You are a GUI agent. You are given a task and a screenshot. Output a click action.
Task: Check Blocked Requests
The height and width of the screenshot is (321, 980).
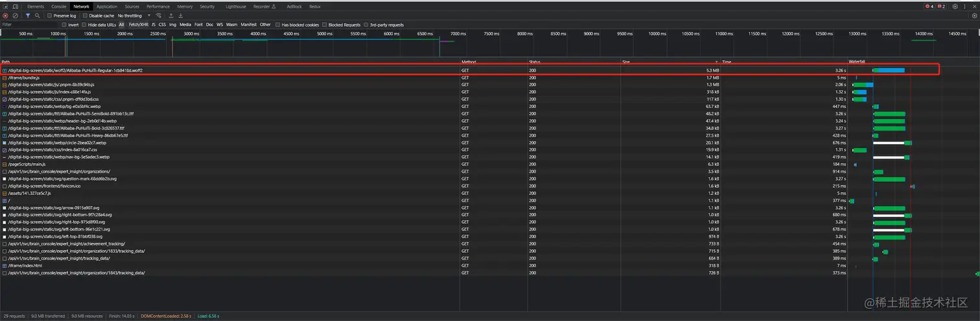click(x=325, y=25)
